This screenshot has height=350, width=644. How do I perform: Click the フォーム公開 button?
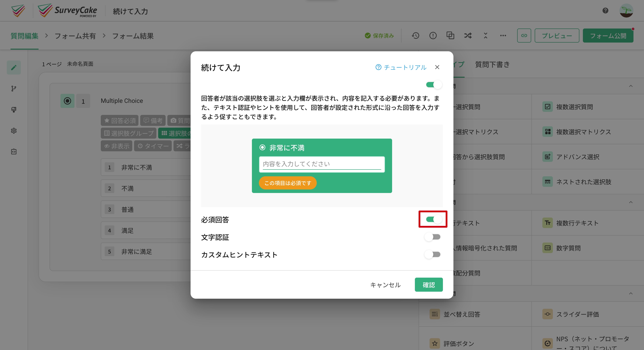(x=608, y=36)
